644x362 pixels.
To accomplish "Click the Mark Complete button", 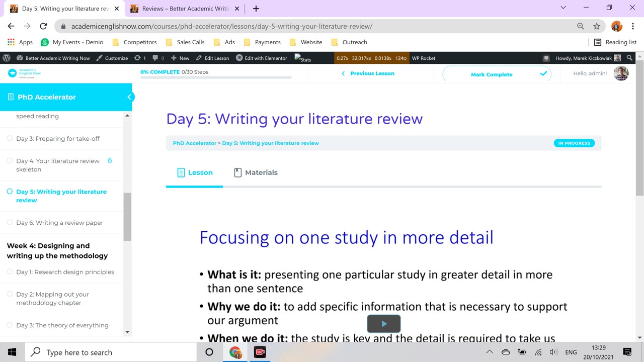I will pos(497,74).
